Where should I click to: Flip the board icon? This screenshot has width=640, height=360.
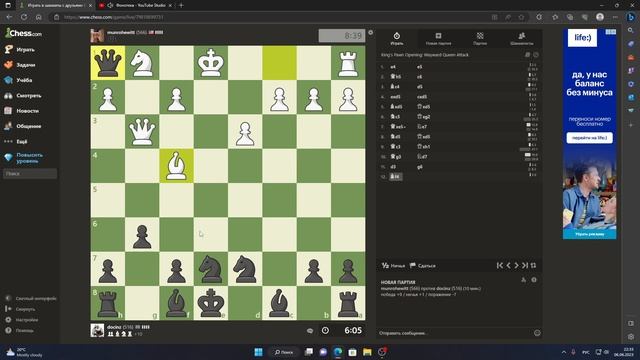[x=533, y=265]
